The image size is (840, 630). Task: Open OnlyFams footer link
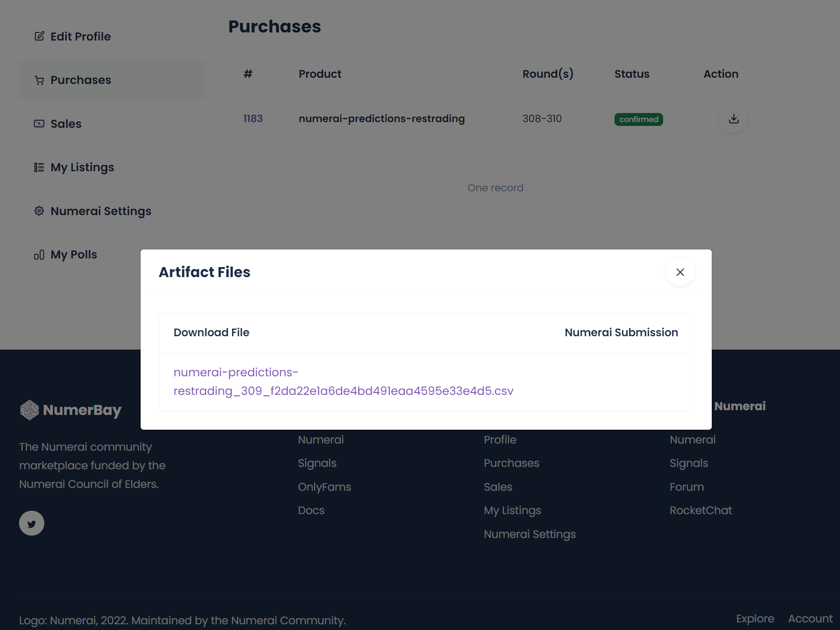(324, 487)
